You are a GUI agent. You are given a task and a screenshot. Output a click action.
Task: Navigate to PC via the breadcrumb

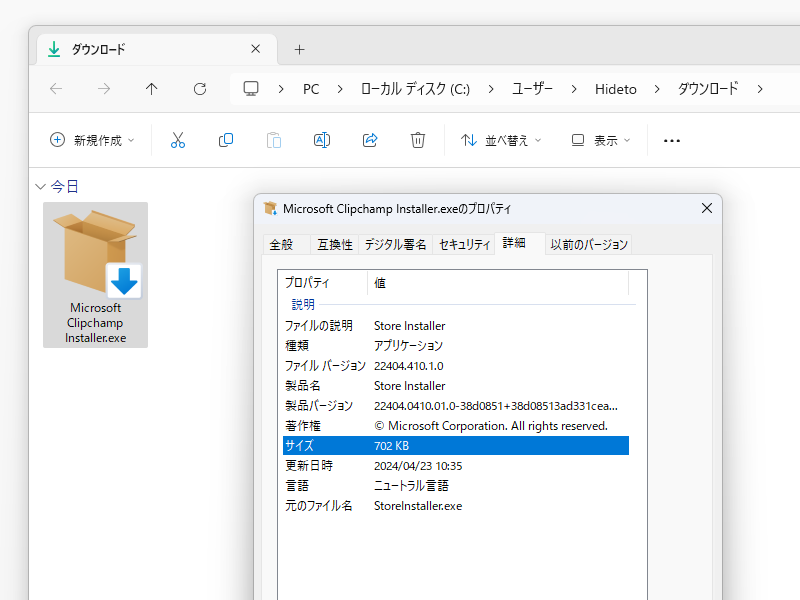[310, 89]
